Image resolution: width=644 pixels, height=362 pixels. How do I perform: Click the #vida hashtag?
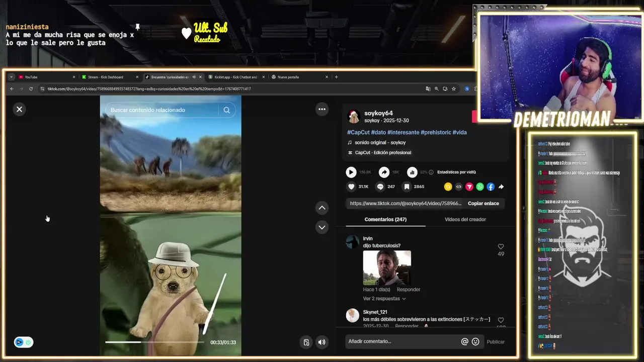click(459, 132)
